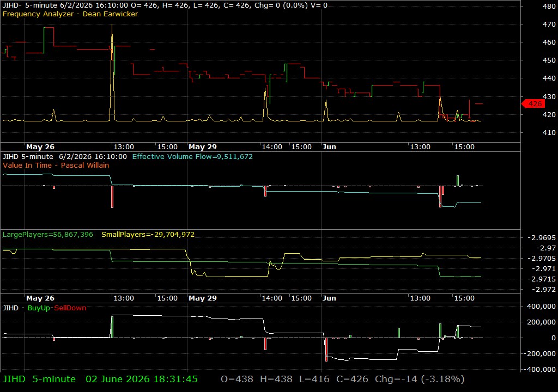Click the '02 June 2026 18:31:45' timestamp

[x=142, y=379]
